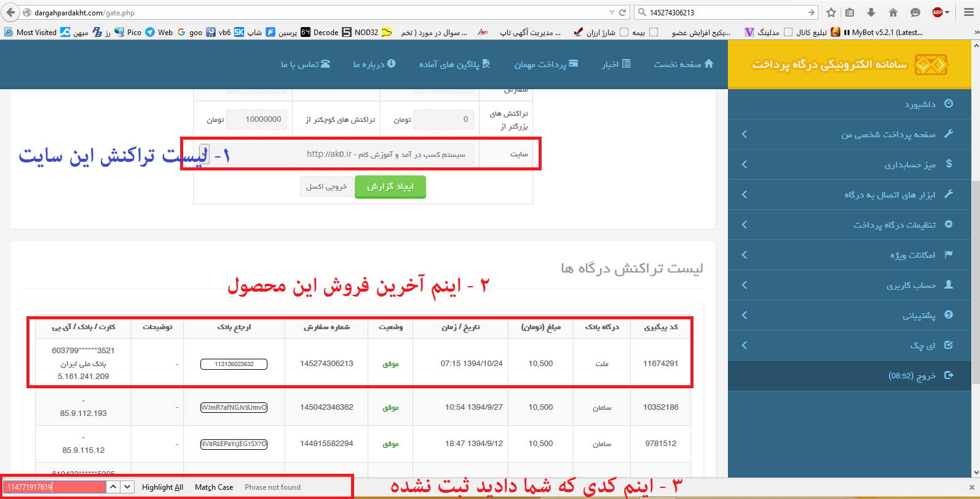The image size is (980, 499).
Task: Click the min amount field showing 0
Action: tap(443, 119)
